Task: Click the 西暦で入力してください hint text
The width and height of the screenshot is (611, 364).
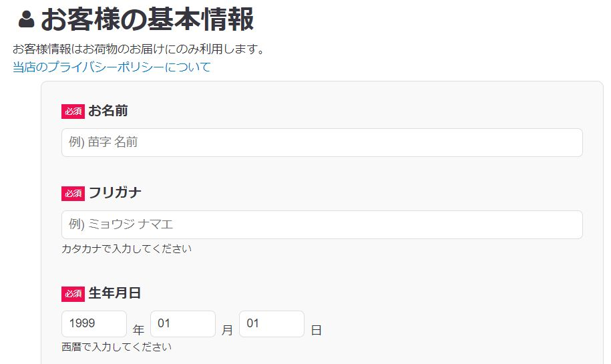Action: point(117,347)
